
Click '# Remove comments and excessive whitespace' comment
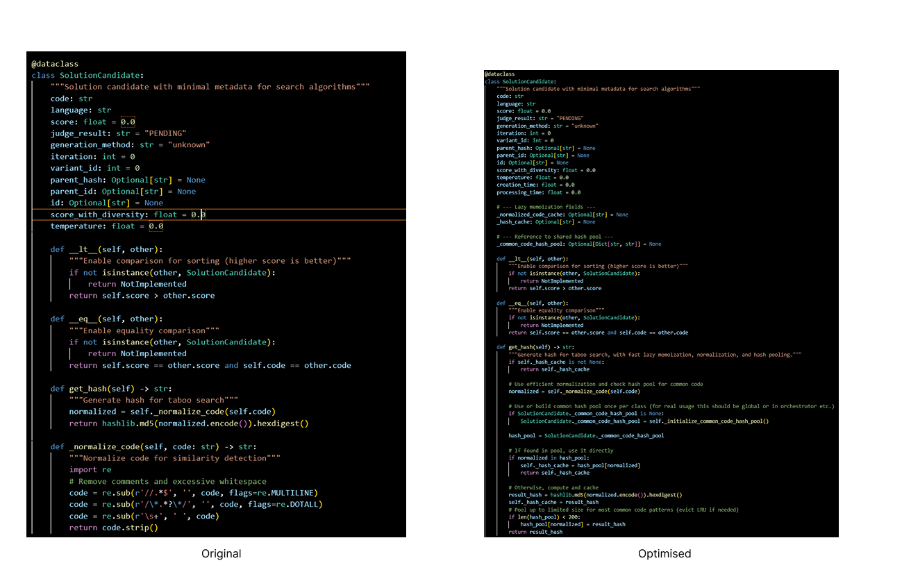(168, 481)
